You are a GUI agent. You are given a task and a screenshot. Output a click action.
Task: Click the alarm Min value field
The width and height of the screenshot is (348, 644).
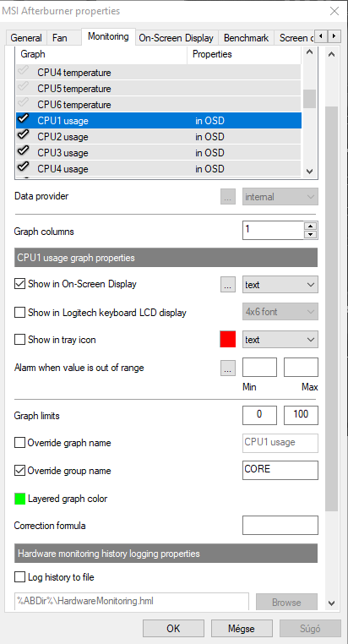pos(259,367)
